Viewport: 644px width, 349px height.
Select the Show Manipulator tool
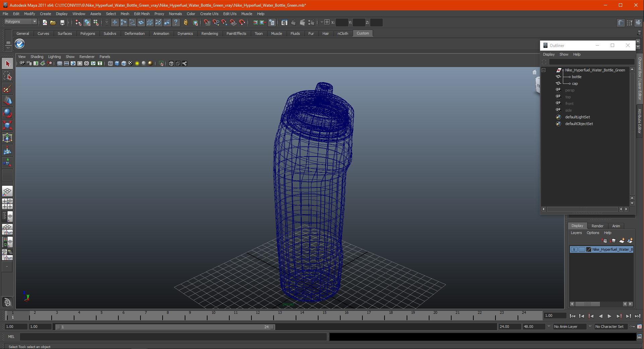click(7, 163)
